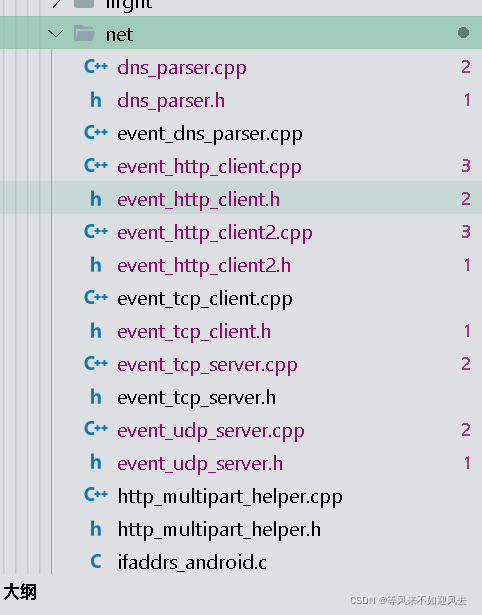
Task: Open http_multipart_helper.h file
Action: click(219, 529)
